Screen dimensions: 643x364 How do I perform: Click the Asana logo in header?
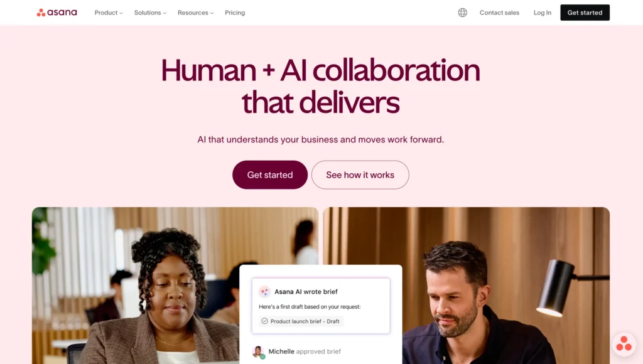point(57,13)
